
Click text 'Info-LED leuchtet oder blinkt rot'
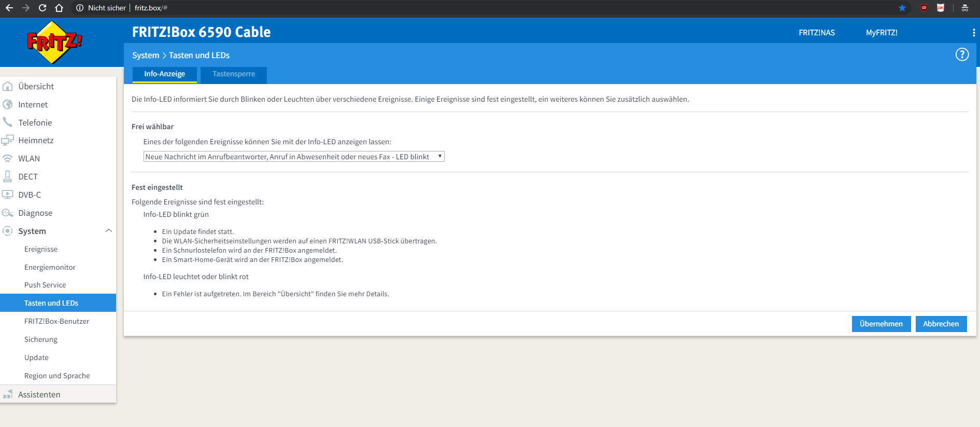[x=196, y=277]
